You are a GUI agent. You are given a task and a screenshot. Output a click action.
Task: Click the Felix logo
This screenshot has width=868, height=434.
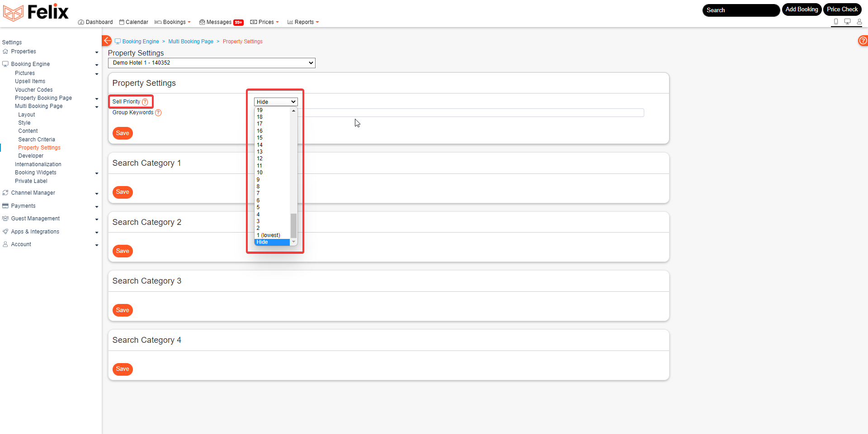(36, 12)
